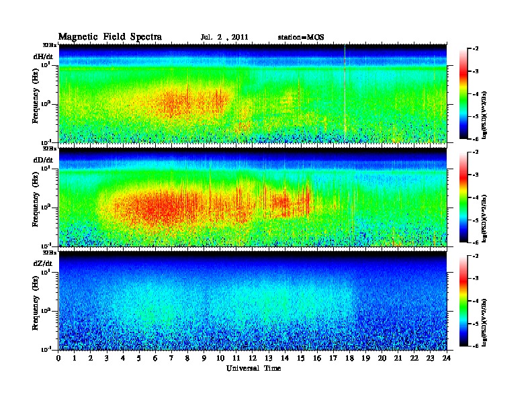Click the "dD/dt" panel label
The height and width of the screenshot is (411, 532).
[43, 160]
